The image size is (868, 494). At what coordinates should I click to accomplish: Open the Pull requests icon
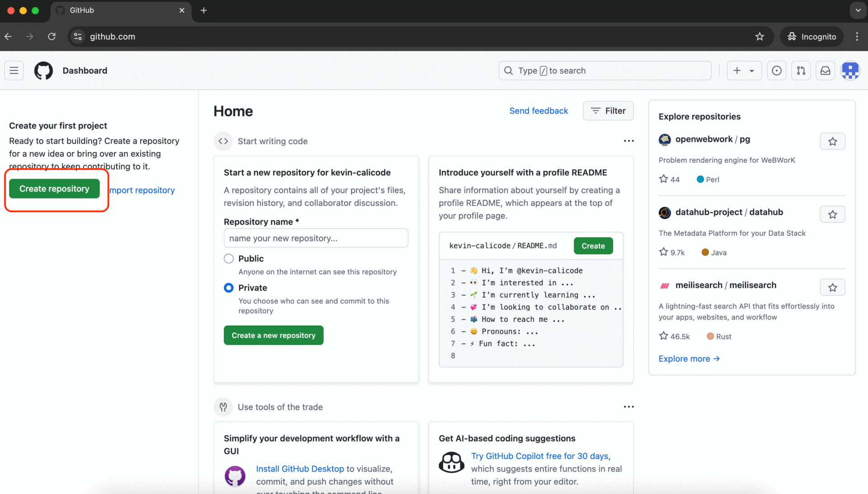coord(801,71)
